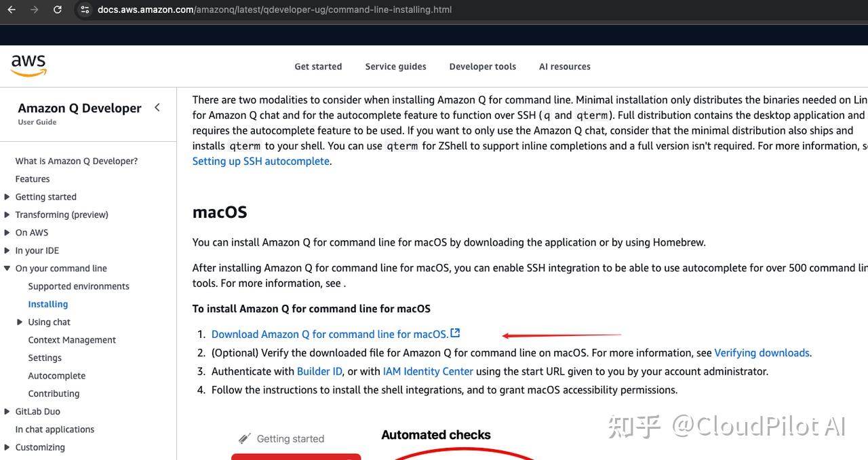Collapse the On your command line section
Screen dimensions: 868x460
[8, 268]
